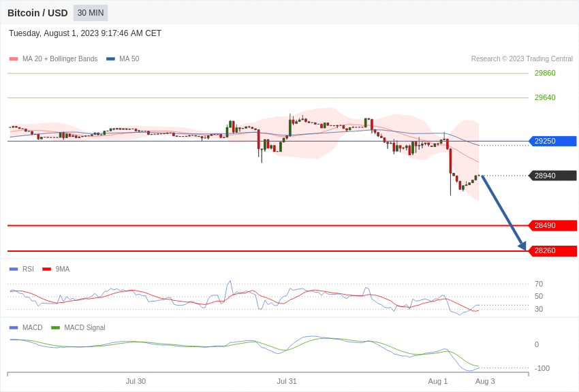Click the MACD -100 axis value

[542, 368]
